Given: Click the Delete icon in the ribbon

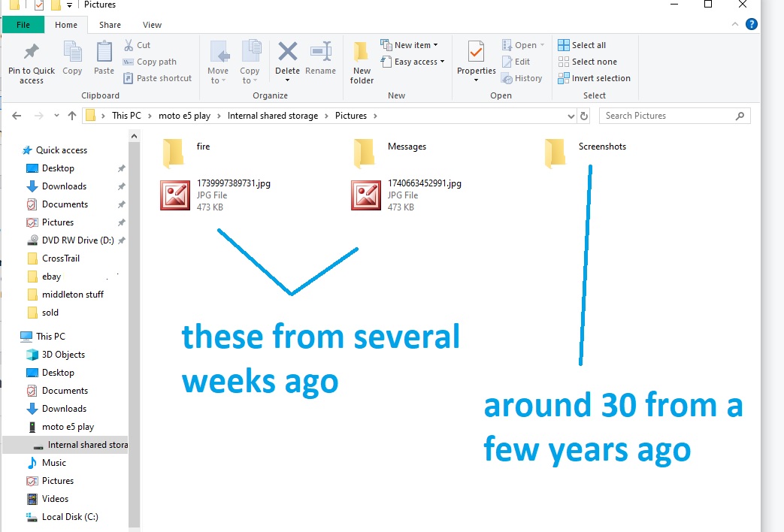Looking at the screenshot, I should pyautogui.click(x=287, y=52).
